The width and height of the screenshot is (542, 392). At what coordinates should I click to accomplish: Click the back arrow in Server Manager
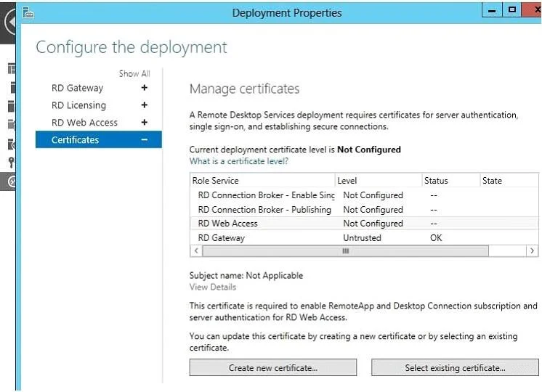(x=11, y=22)
